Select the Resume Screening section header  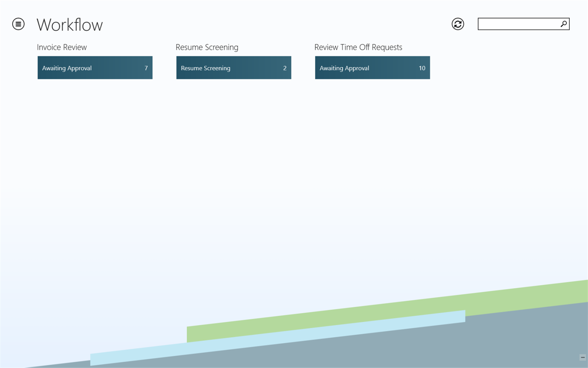click(x=206, y=47)
